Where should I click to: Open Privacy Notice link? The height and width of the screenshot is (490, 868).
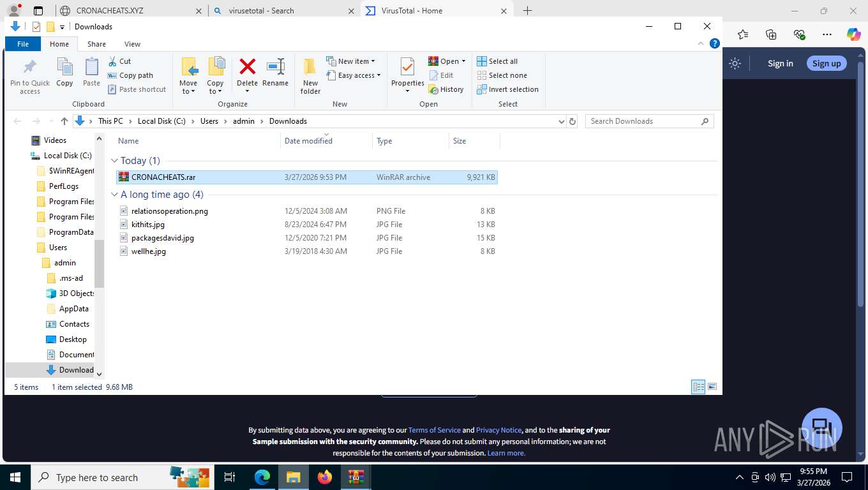click(498, 430)
